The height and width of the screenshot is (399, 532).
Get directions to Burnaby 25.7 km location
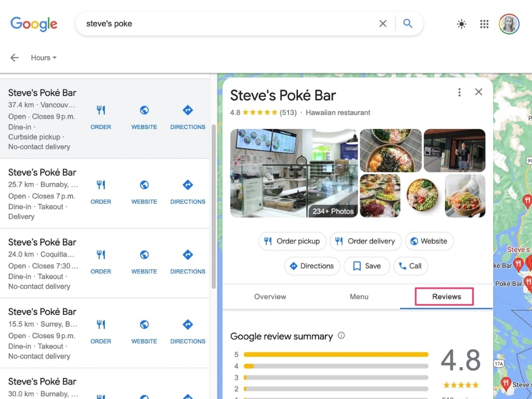[x=188, y=192]
